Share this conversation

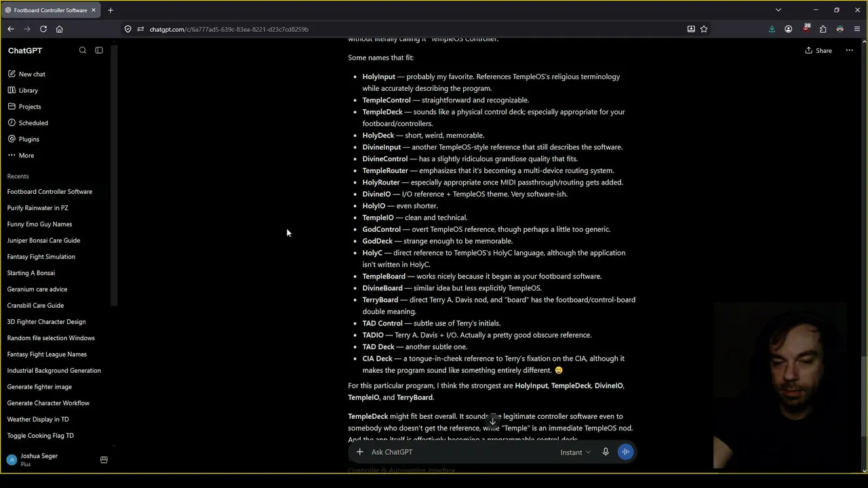coord(818,50)
